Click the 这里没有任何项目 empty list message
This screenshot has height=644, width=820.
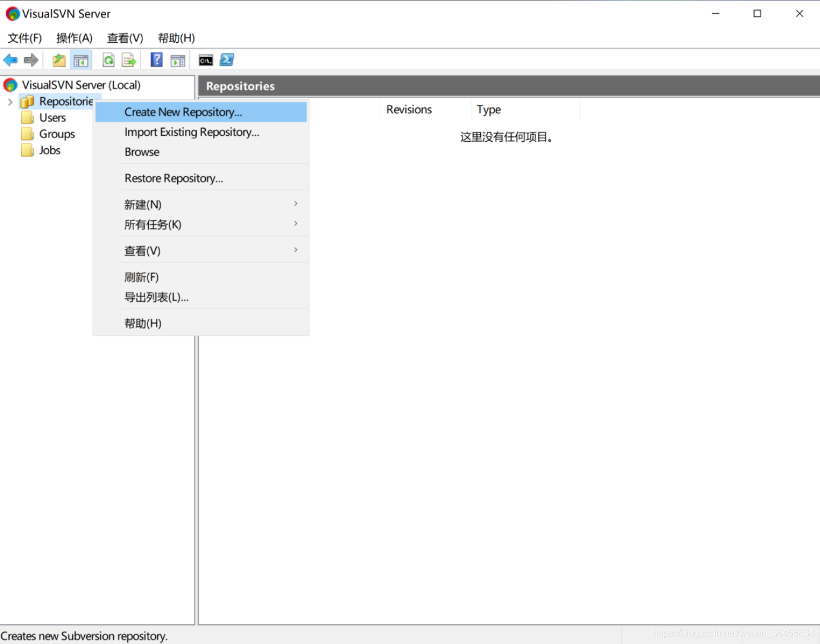point(507,137)
